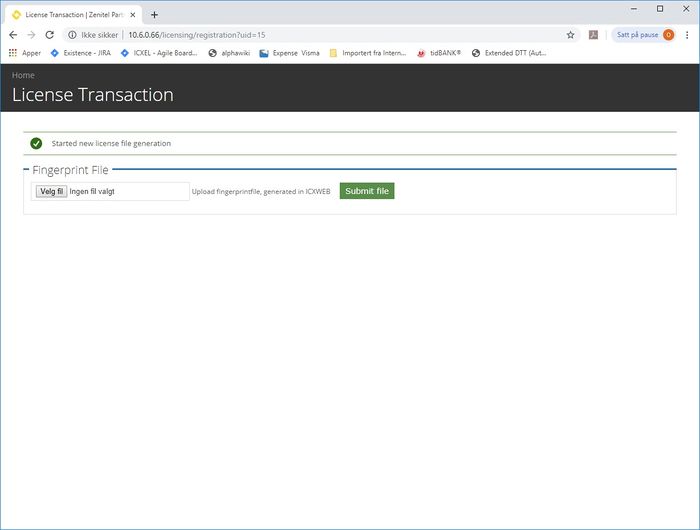
Task: Reload the page with refresh icon
Action: pyautogui.click(x=50, y=35)
